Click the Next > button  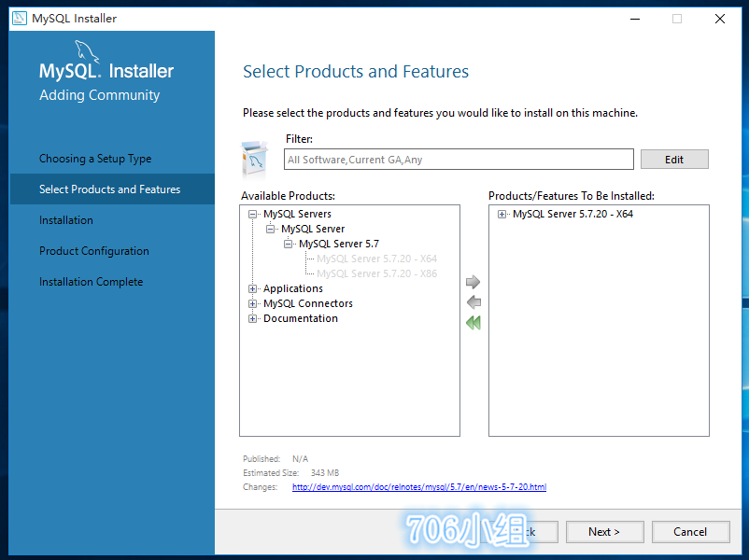[605, 532]
